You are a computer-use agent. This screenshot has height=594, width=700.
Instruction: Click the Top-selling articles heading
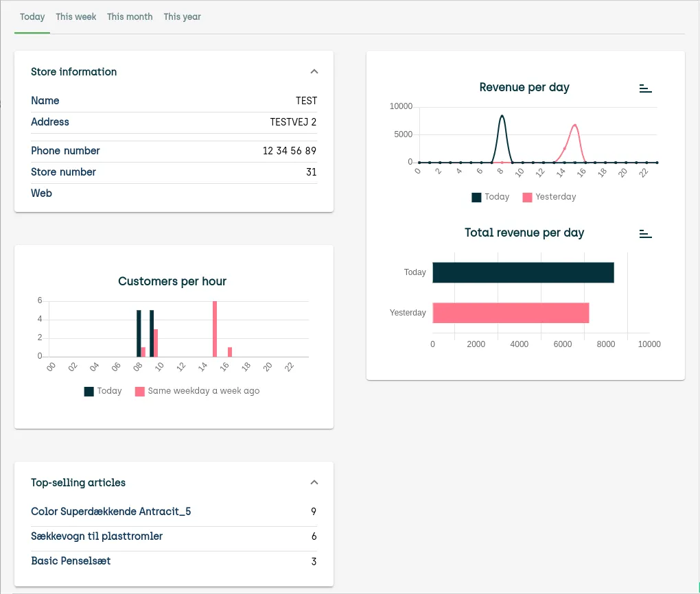point(78,483)
